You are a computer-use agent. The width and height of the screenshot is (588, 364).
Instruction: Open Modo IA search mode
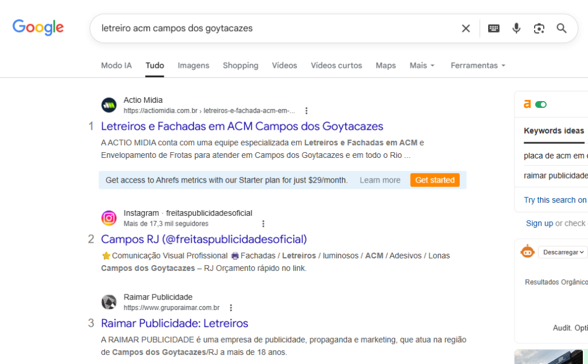(x=116, y=65)
